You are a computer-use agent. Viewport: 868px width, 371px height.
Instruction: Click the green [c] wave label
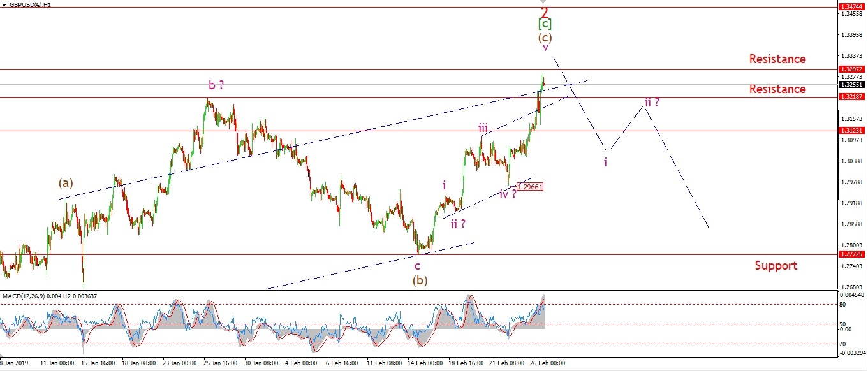click(545, 24)
